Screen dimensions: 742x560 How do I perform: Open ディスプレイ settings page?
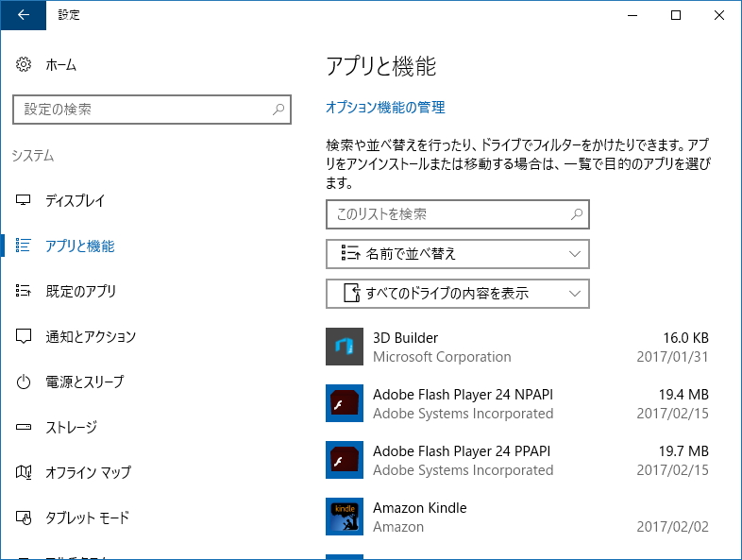pos(75,201)
